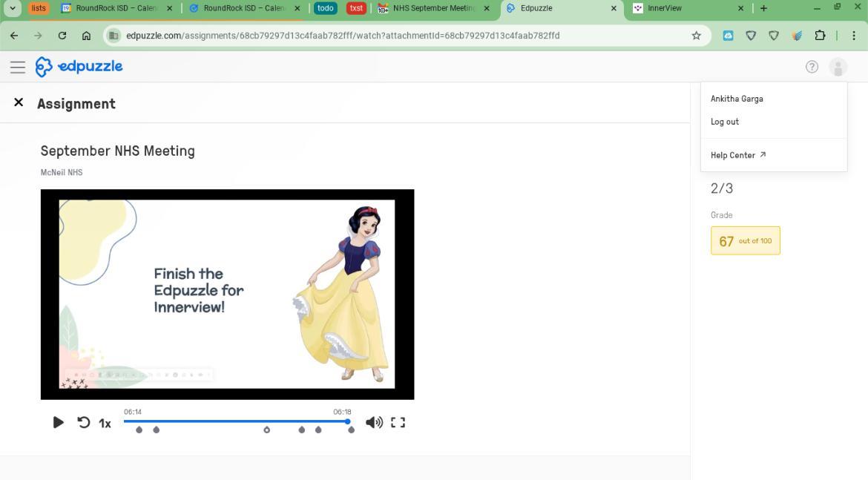Click the colorful extension icon in toolbar
Image resolution: width=868 pixels, height=480 pixels.
point(797,36)
